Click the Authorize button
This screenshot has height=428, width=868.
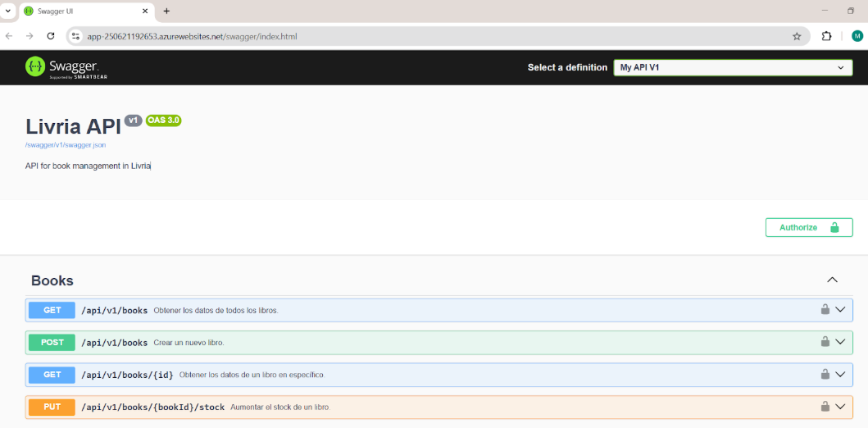click(809, 227)
